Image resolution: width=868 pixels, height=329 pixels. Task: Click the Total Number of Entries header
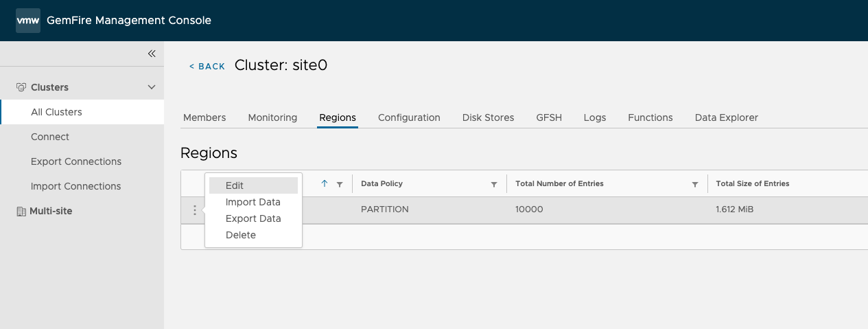coord(559,183)
